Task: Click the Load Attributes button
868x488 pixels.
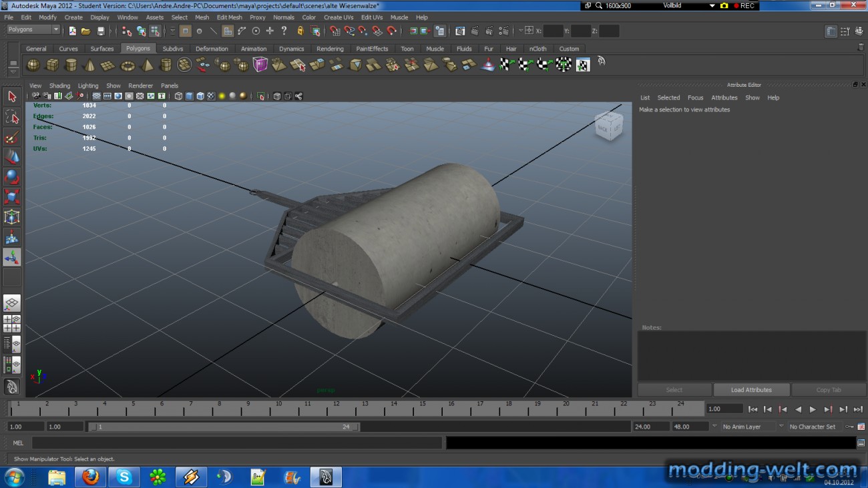Action: (x=751, y=390)
